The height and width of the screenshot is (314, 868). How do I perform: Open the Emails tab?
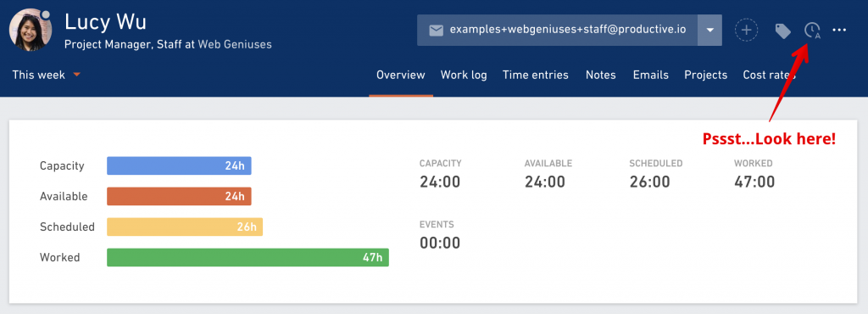tap(650, 75)
